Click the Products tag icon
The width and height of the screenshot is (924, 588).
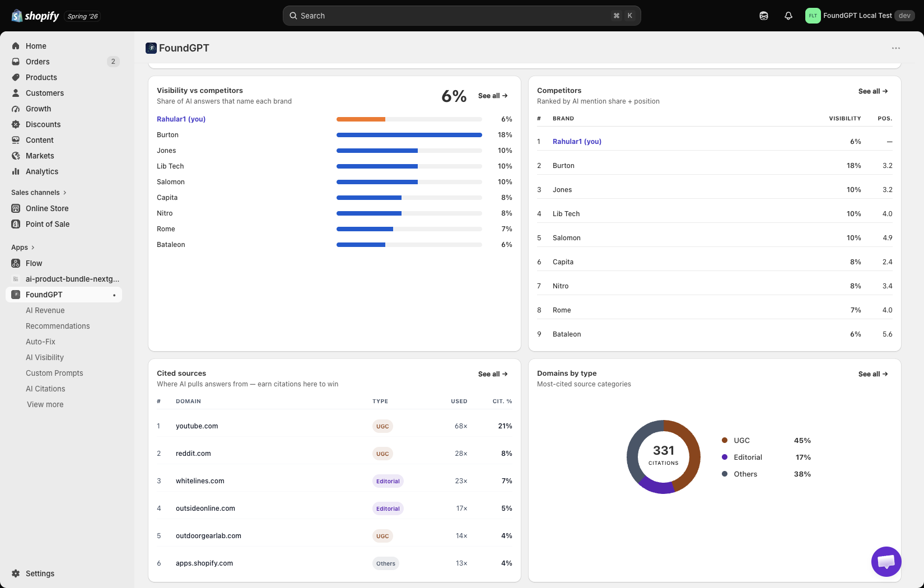[16, 77]
